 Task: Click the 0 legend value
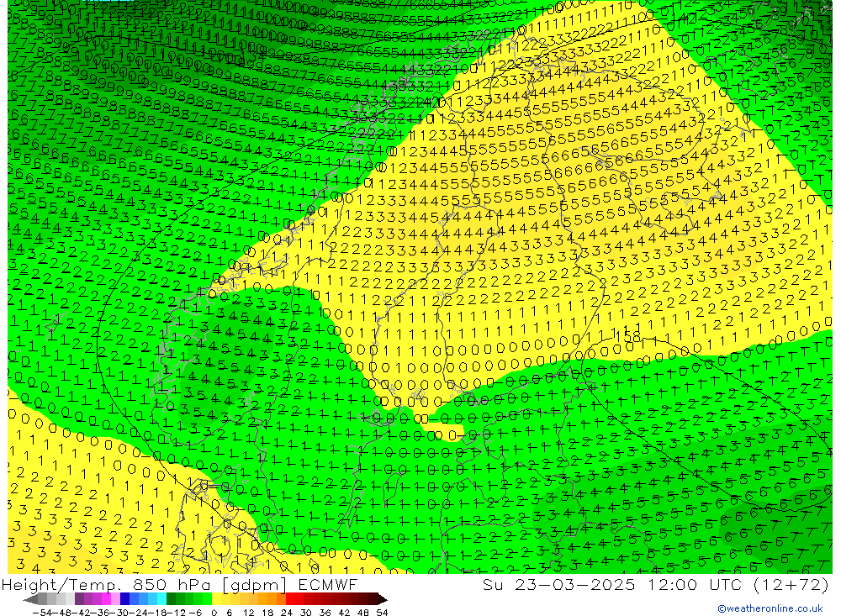(214, 613)
